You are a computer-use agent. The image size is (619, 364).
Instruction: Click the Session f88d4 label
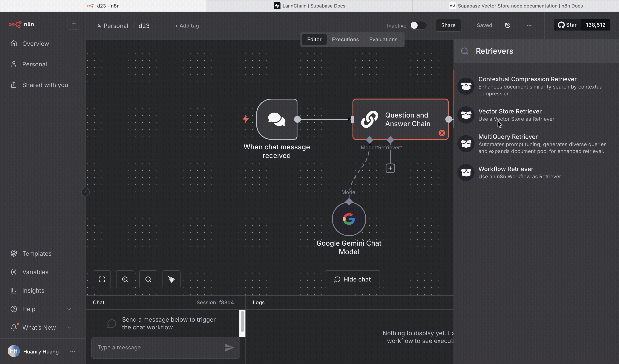[x=217, y=302]
